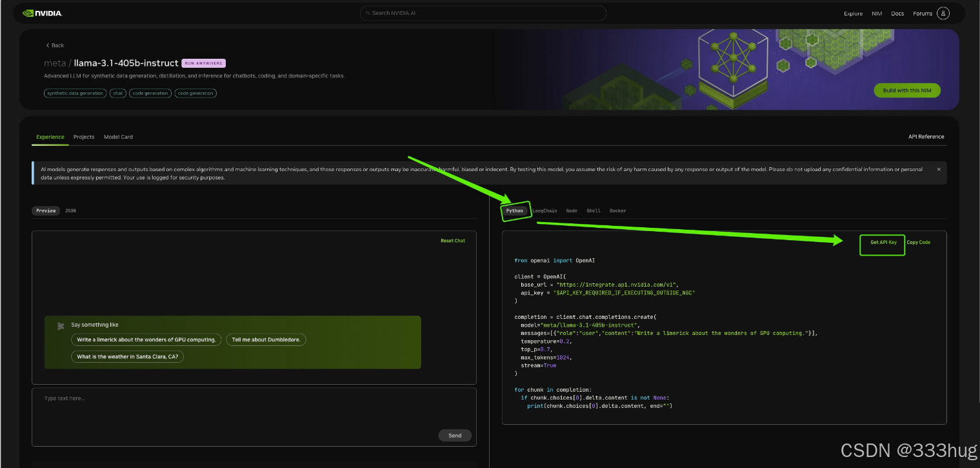Viewport: 980px width, 468px height.
Task: Click the search magnifier icon
Action: click(368, 13)
